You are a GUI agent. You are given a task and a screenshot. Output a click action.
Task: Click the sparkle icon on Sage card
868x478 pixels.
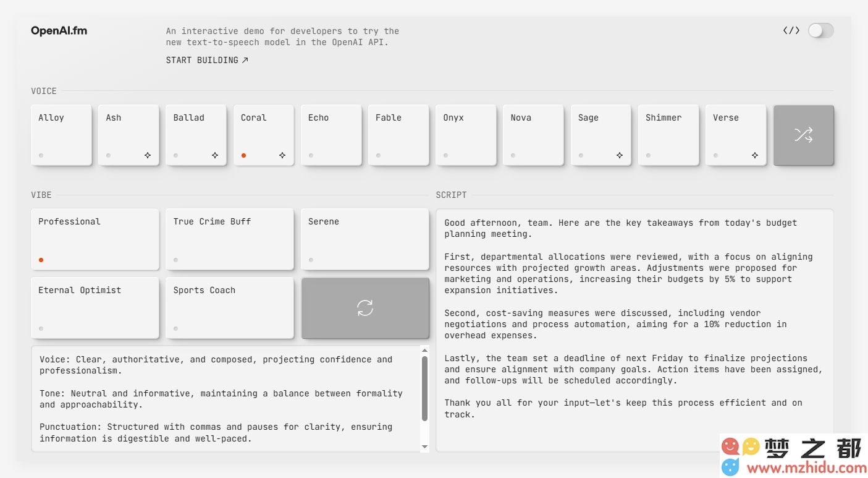pyautogui.click(x=620, y=155)
